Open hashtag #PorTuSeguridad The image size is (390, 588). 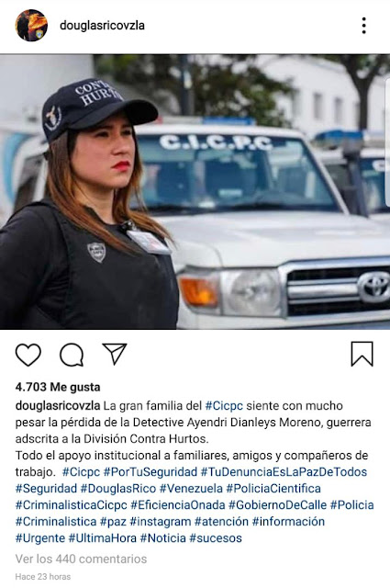pyautogui.click(x=150, y=471)
